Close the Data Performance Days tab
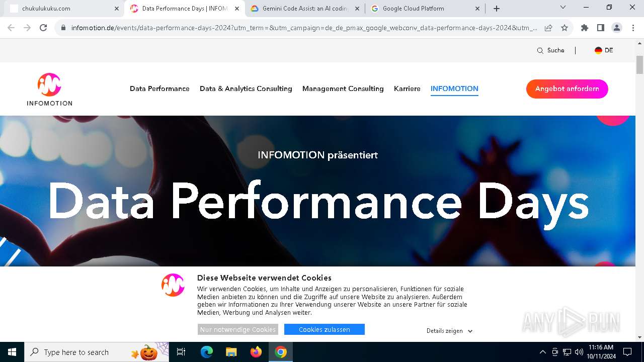The image size is (644, 362). click(237, 9)
